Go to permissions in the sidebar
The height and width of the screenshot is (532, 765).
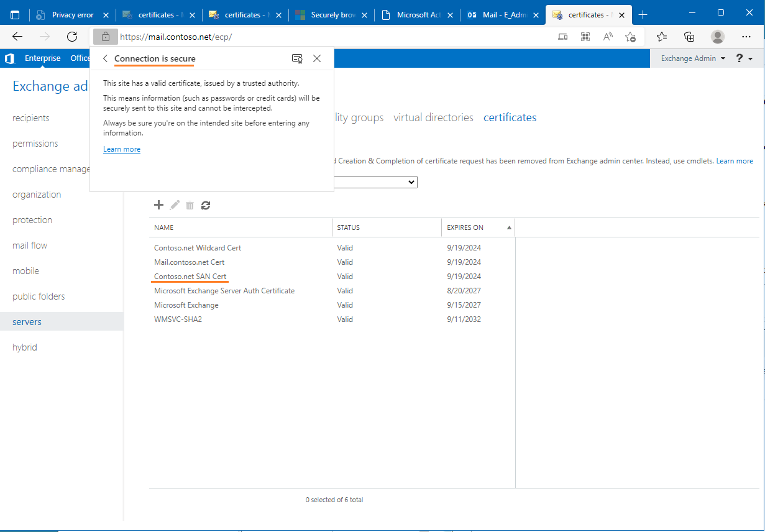[35, 144]
